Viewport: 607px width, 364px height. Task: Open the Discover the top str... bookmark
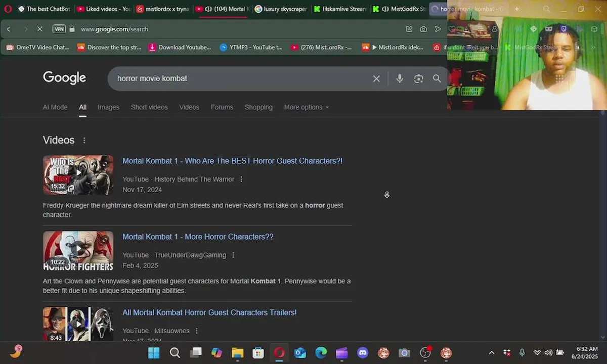109,47
